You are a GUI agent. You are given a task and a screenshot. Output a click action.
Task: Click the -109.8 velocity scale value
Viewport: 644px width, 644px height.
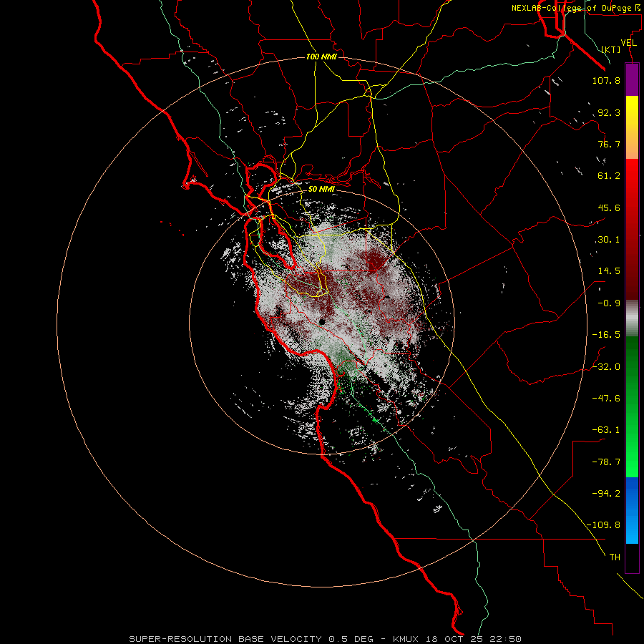pos(604,525)
